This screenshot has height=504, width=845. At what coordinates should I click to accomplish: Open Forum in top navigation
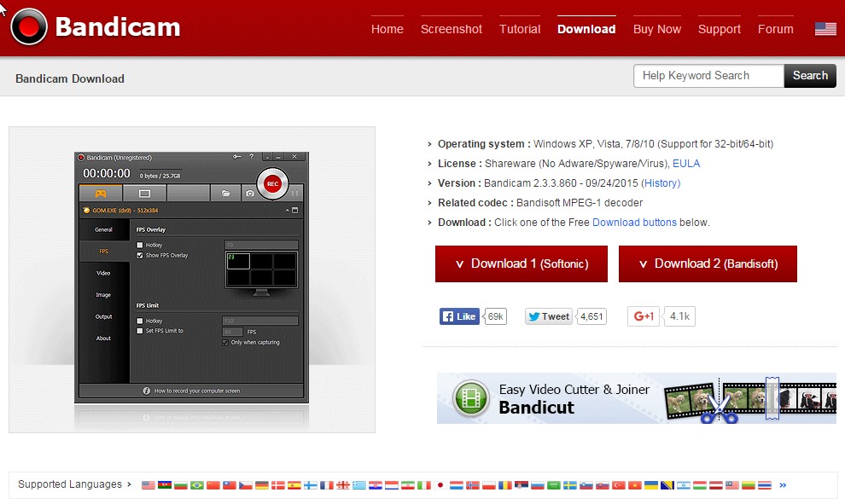pyautogui.click(x=776, y=29)
